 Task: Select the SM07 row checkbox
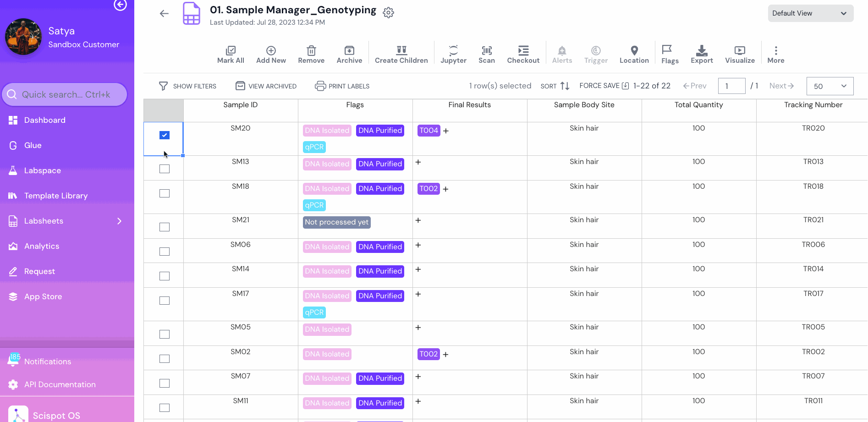point(165,383)
